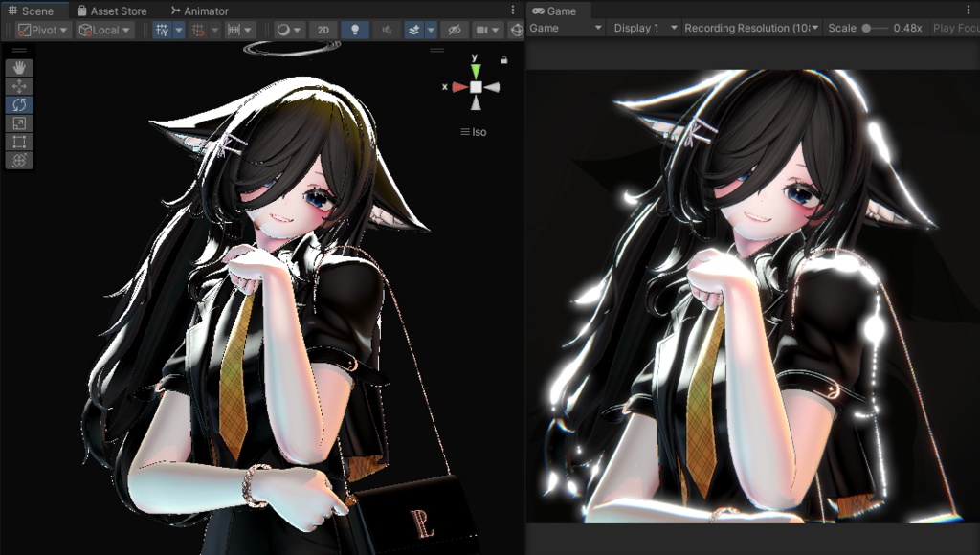The image size is (980, 555).
Task: Open the Animator tab
Action: 201,11
